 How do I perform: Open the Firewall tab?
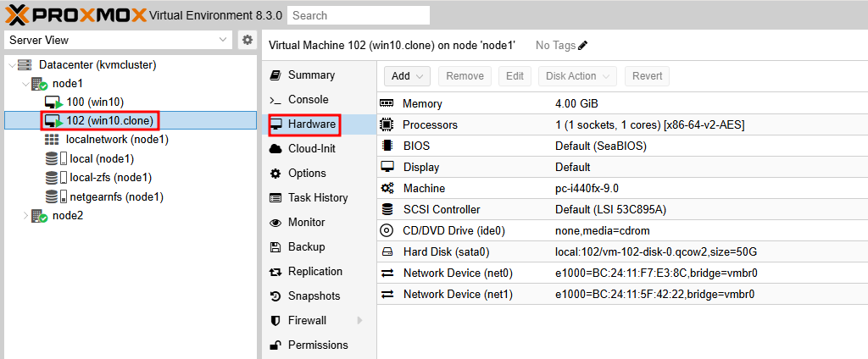[x=319, y=320]
